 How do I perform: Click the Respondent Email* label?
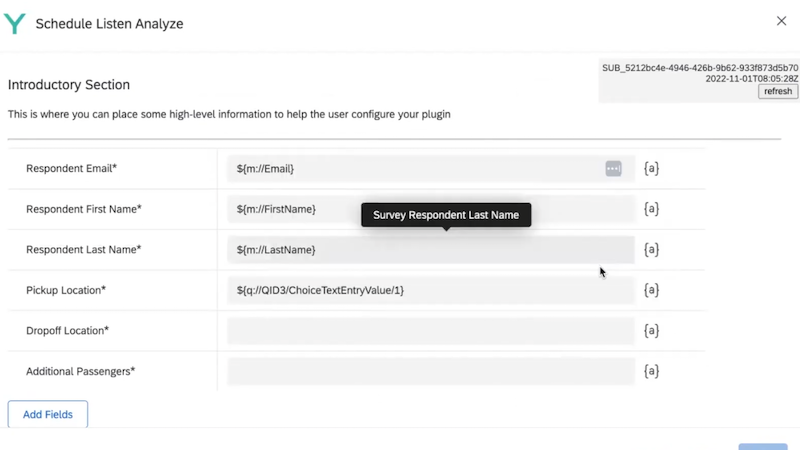pos(71,168)
